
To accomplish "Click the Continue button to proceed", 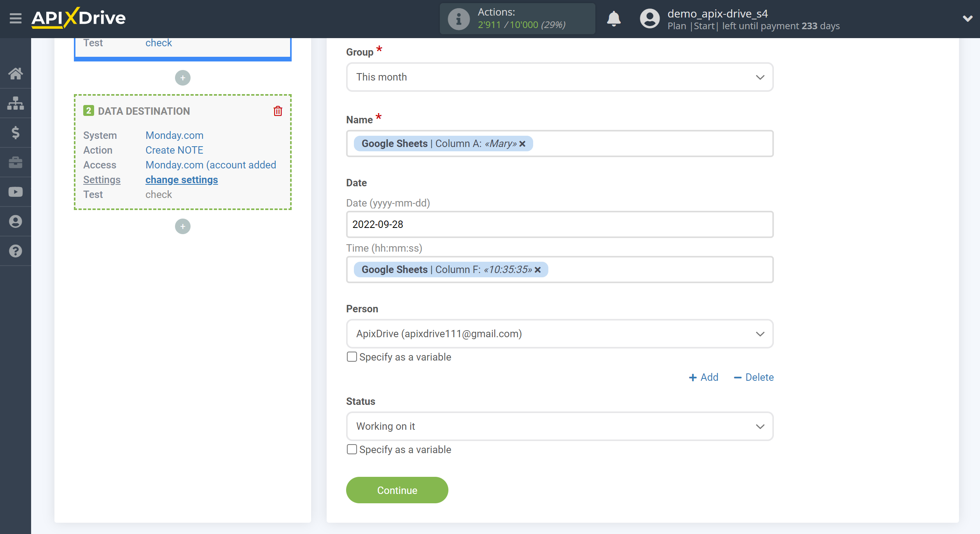I will [397, 490].
